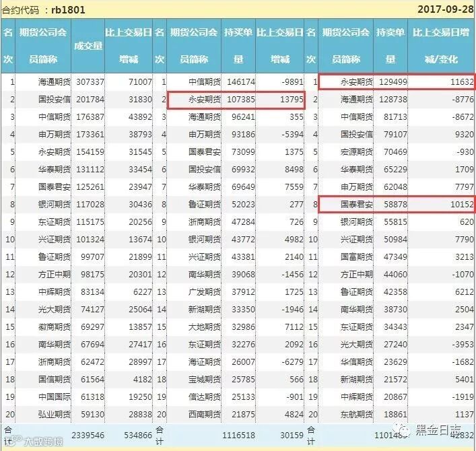
Task: Click short position change 10152
Action: click(x=462, y=204)
